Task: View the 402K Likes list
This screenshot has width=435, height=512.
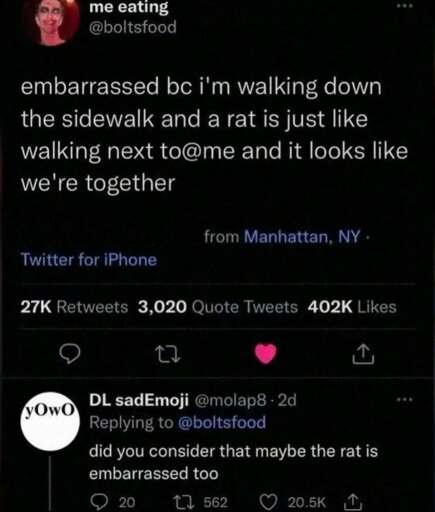Action: coord(352,307)
